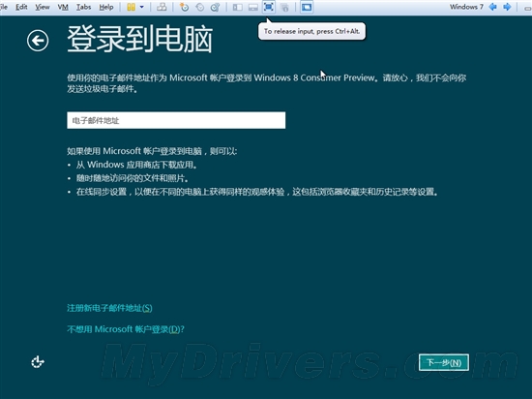Open the Tabs menu
The image size is (532, 399).
(83, 7)
